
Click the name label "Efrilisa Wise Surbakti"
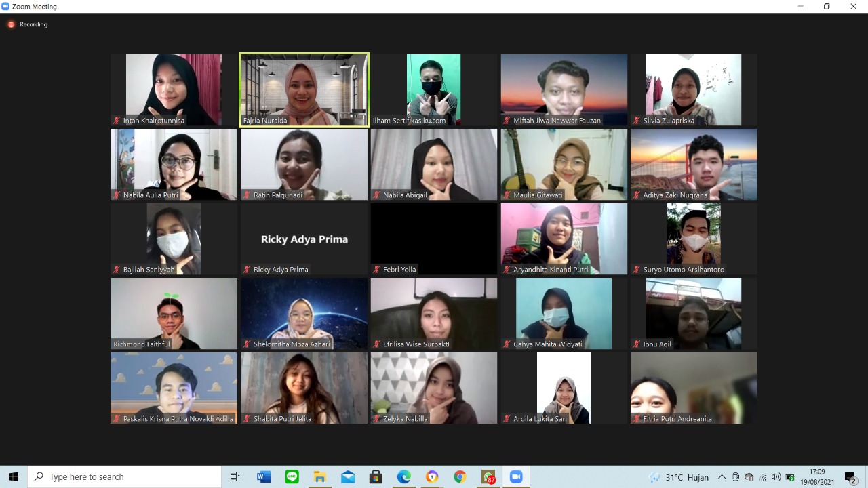(416, 344)
